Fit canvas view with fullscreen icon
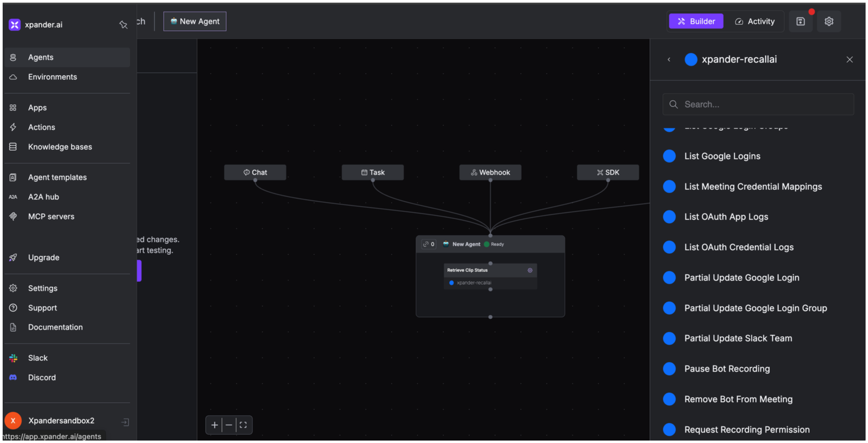The width and height of the screenshot is (868, 443). (x=243, y=425)
